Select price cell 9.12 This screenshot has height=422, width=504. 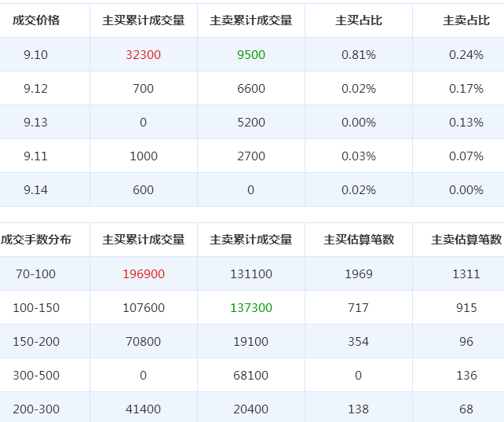coord(35,89)
